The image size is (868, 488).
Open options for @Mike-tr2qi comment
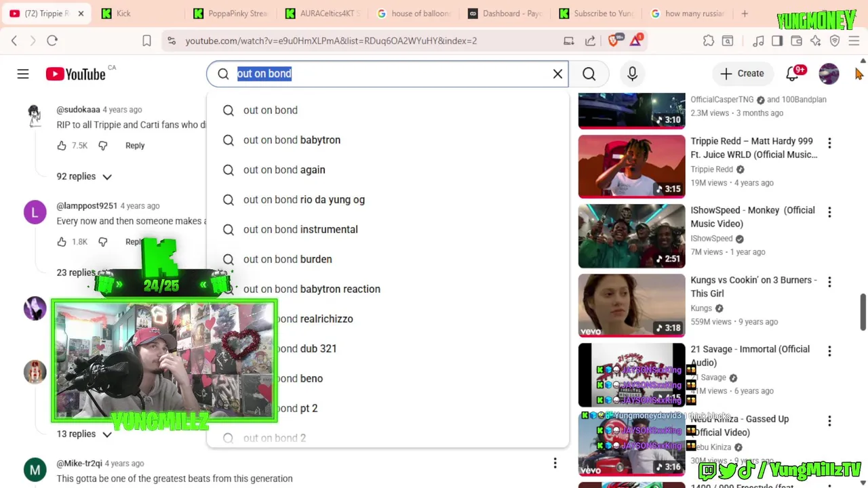(555, 463)
